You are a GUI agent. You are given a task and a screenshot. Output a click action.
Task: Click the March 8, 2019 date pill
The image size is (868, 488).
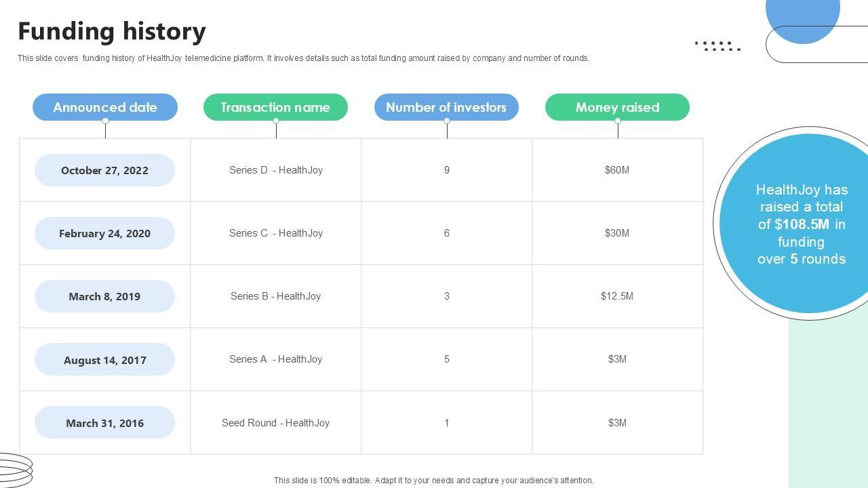(x=104, y=296)
